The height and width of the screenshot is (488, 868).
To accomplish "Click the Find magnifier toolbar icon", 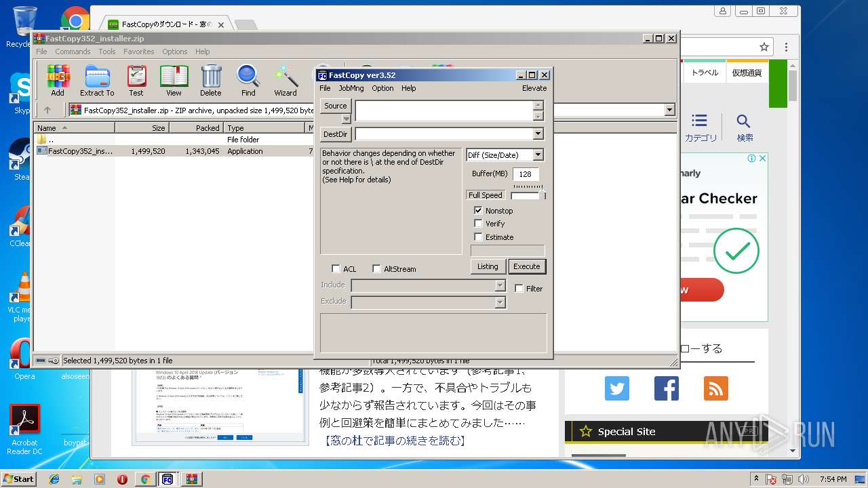I will pos(248,81).
